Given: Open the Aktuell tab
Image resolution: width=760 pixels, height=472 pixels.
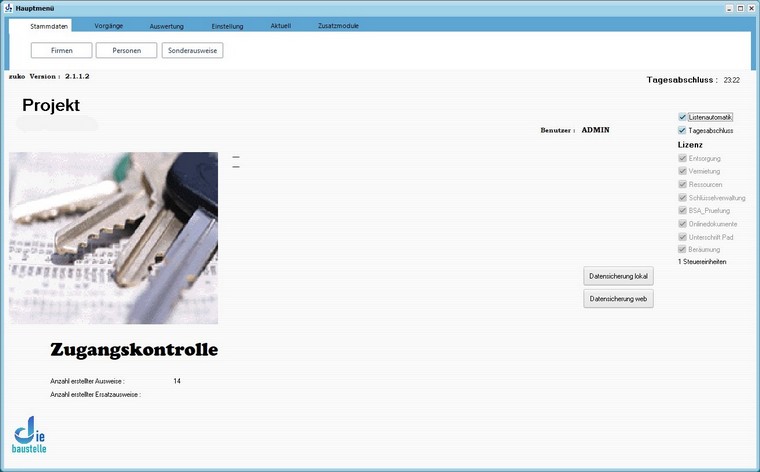Looking at the screenshot, I should (280, 25).
